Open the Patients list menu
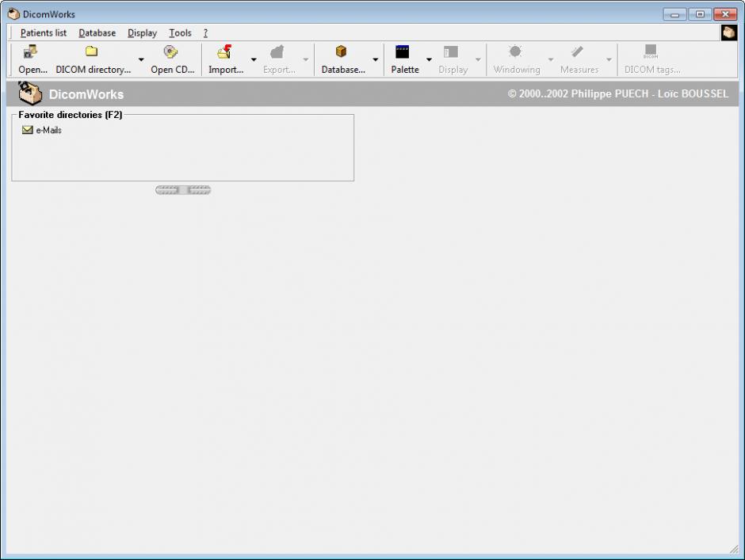This screenshot has height=560, width=745. 44,32
